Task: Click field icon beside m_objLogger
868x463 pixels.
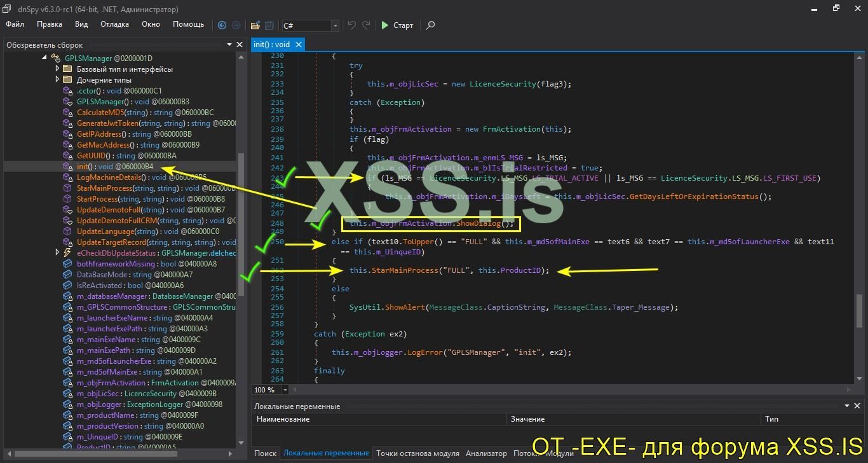Action: (x=67, y=404)
